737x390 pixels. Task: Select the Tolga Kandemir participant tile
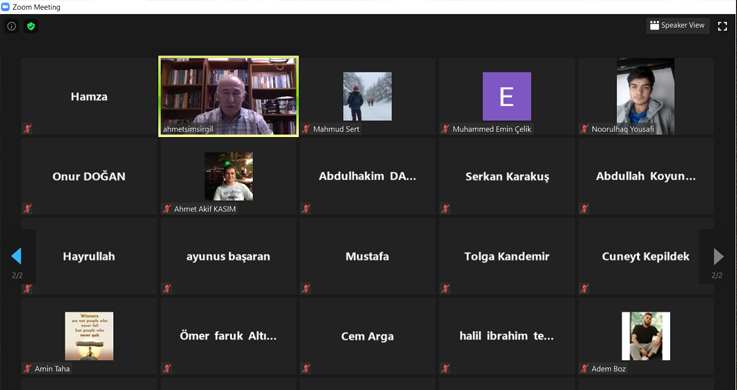click(507, 256)
